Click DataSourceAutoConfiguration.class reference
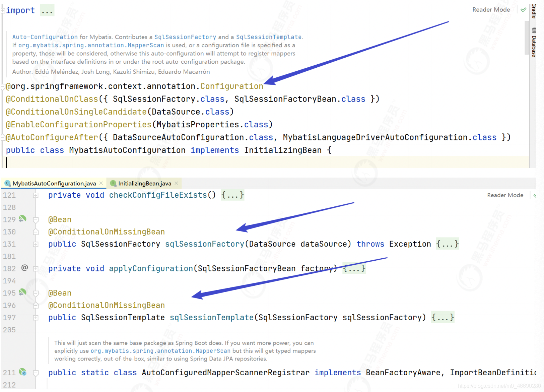 [x=193, y=137]
